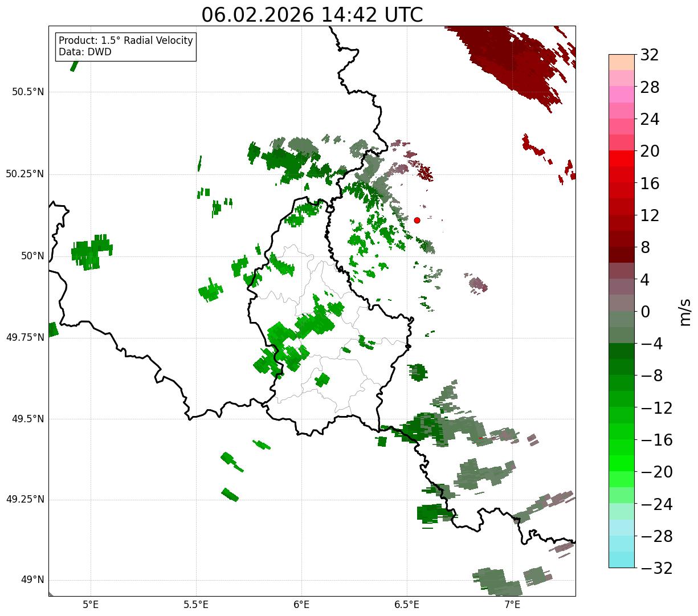The height and width of the screenshot is (616, 698).
Task: Click the red radar station marker dot
Action: (417, 220)
